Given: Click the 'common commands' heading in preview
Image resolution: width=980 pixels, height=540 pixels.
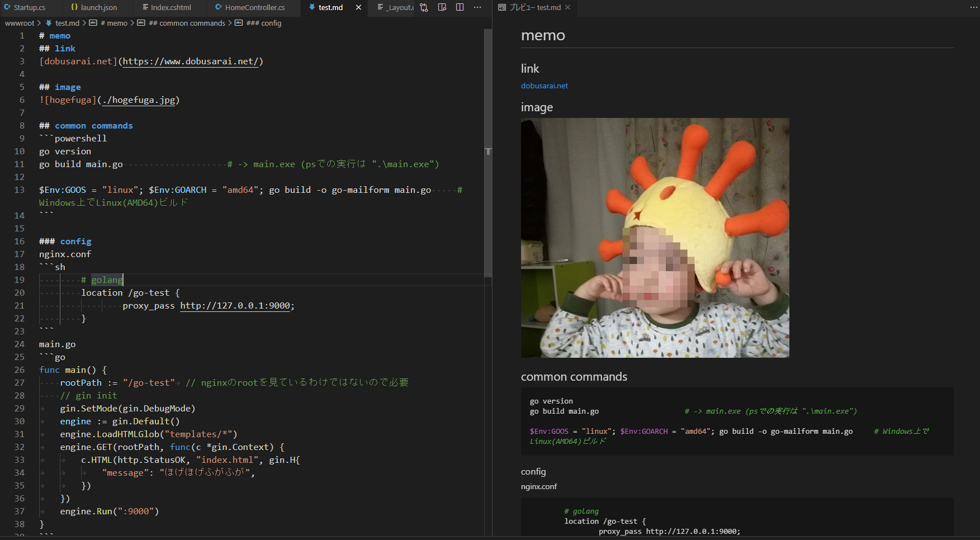Looking at the screenshot, I should coord(574,377).
